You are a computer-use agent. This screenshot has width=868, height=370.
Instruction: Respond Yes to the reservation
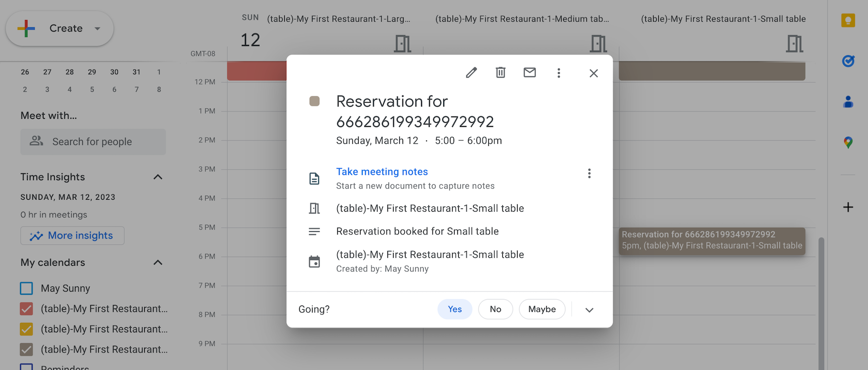coord(455,309)
